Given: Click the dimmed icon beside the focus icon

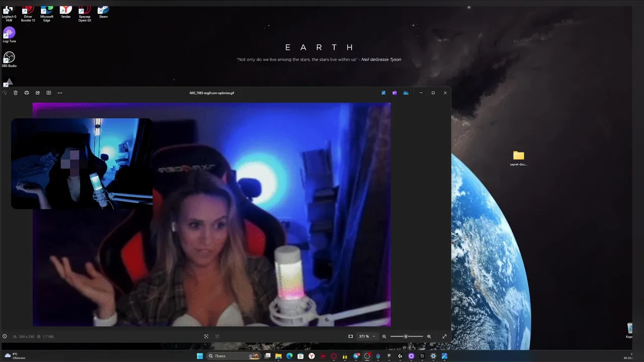Looking at the screenshot, I should click(217, 336).
